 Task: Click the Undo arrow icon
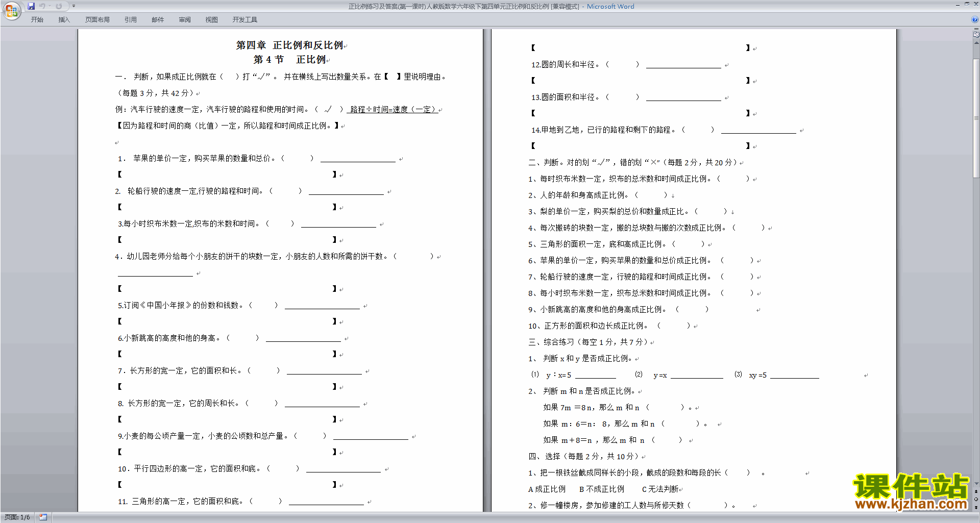(42, 6)
